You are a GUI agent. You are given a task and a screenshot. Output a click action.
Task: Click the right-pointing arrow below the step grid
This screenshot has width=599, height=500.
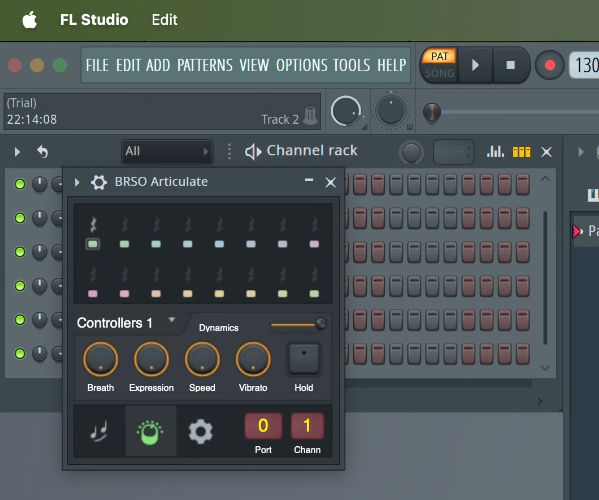[540, 401]
